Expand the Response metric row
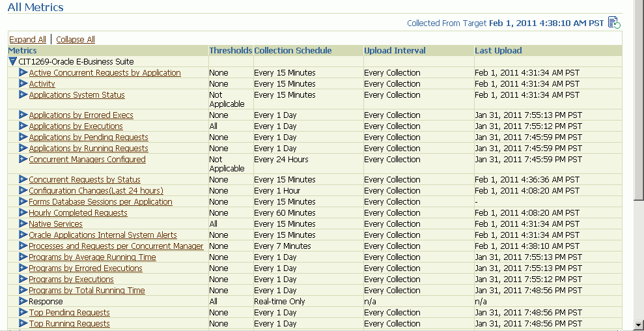Viewport: 644px width, 331px height. pos(23,302)
